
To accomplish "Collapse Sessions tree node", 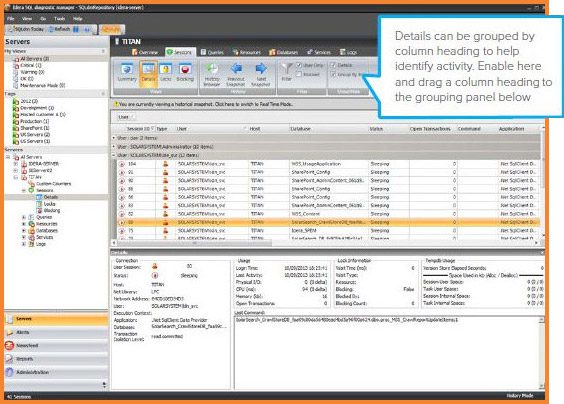I will pyautogui.click(x=24, y=190).
